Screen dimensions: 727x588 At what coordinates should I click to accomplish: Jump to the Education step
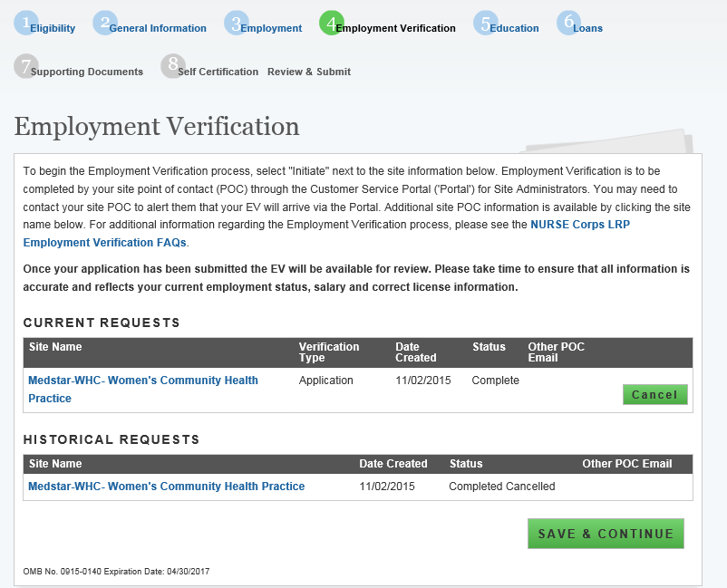click(514, 28)
